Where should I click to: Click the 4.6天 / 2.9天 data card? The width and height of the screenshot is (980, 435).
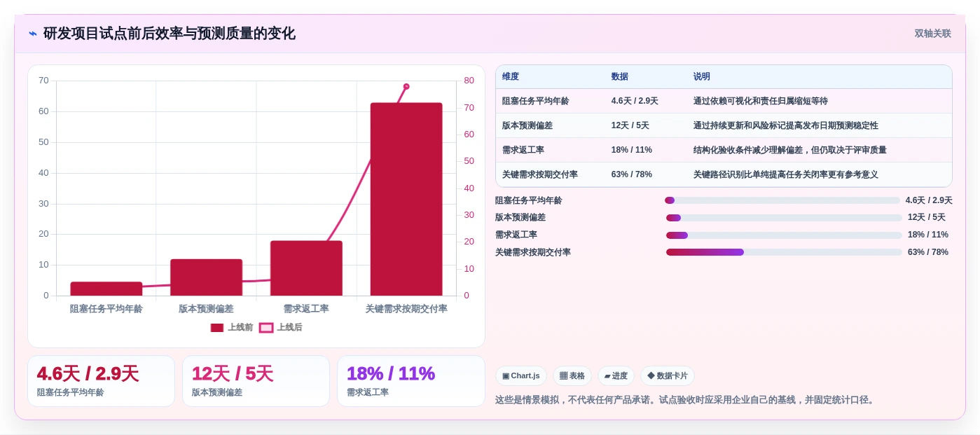(x=101, y=381)
